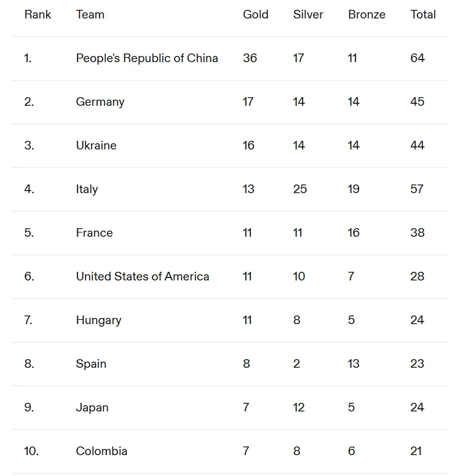Screen dimensions: 471x476
Task: Select Spain's bronze count 13
Action: coord(354,364)
